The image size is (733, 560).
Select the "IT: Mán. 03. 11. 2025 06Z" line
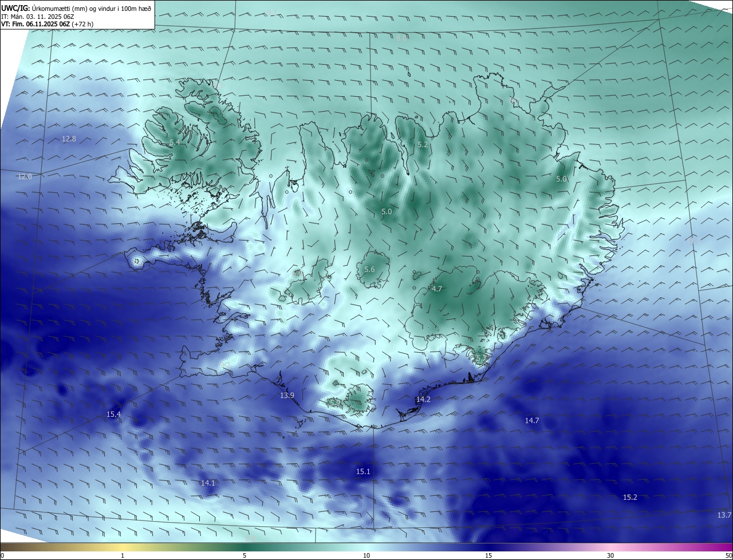pyautogui.click(x=38, y=16)
